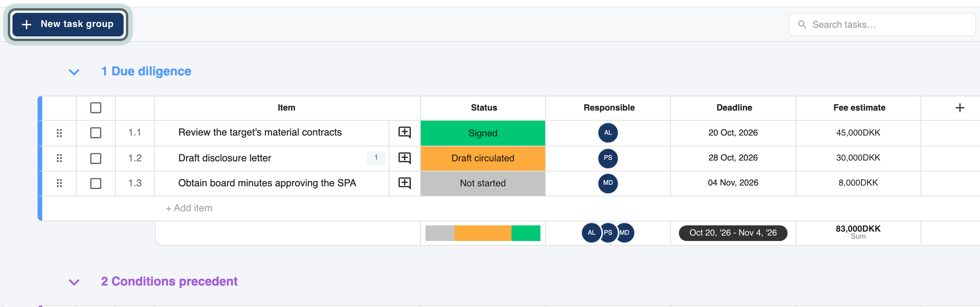Grab drag handle of row 1.2
This screenshot has width=980, height=307.
59,158
